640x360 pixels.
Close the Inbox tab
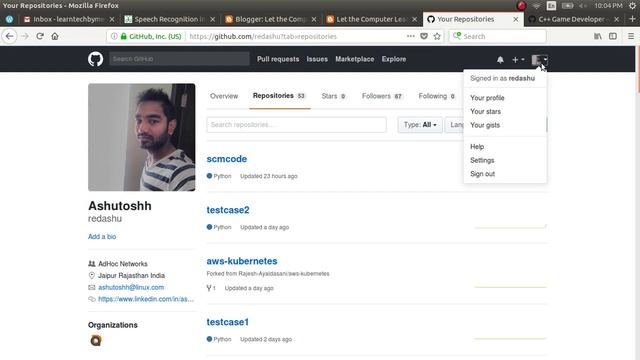(112, 19)
